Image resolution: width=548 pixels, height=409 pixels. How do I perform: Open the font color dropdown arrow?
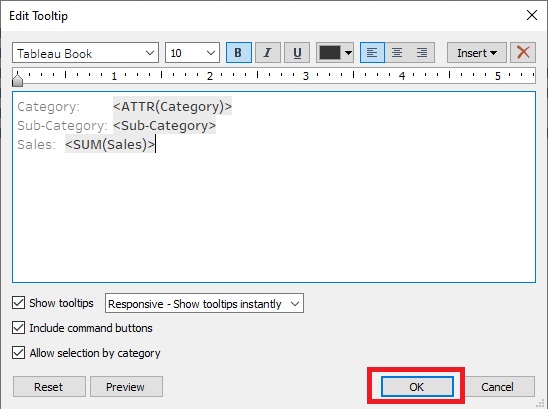pos(348,53)
